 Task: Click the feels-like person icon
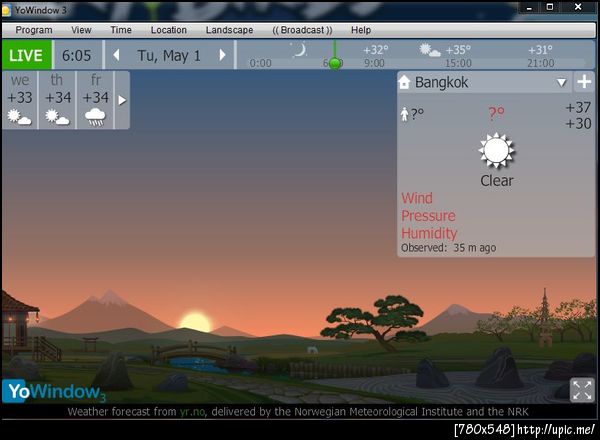pyautogui.click(x=404, y=114)
